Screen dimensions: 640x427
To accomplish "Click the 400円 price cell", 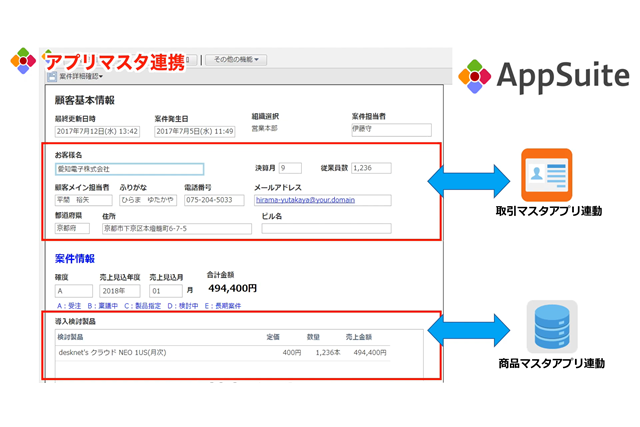I will (292, 352).
